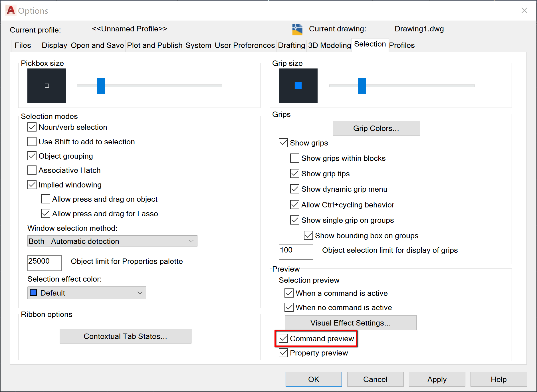Screen dimensions: 537x392
Task: Enable Use Shift to add to selection
Action: point(32,142)
